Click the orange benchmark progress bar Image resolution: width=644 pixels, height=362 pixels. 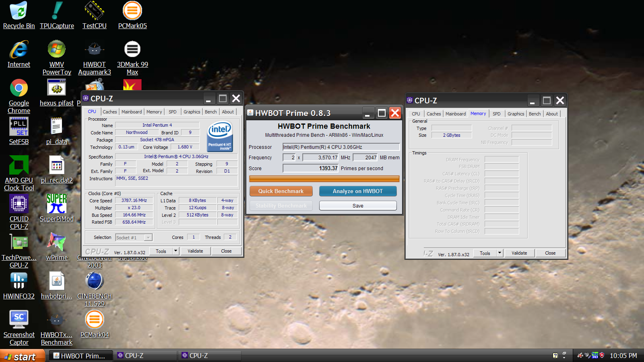point(324,179)
